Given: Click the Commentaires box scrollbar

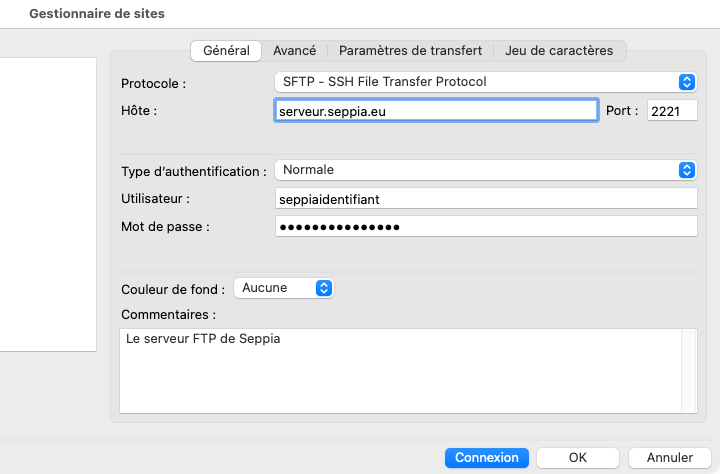Looking at the screenshot, I should [x=689, y=370].
